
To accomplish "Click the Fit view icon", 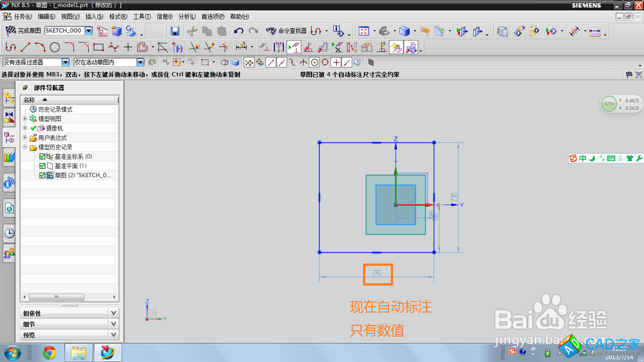I will [x=364, y=31].
